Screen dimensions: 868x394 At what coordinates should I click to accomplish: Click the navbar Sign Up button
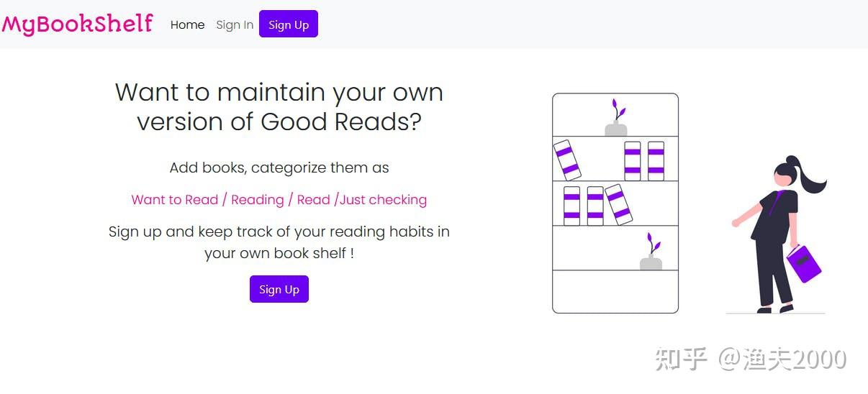(x=289, y=24)
